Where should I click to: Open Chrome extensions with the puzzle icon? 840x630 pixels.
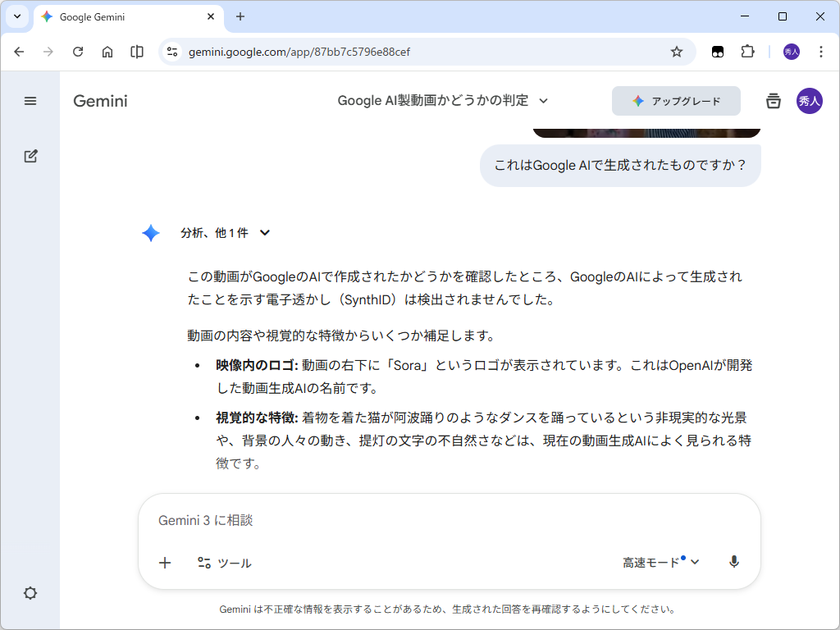pyautogui.click(x=747, y=51)
